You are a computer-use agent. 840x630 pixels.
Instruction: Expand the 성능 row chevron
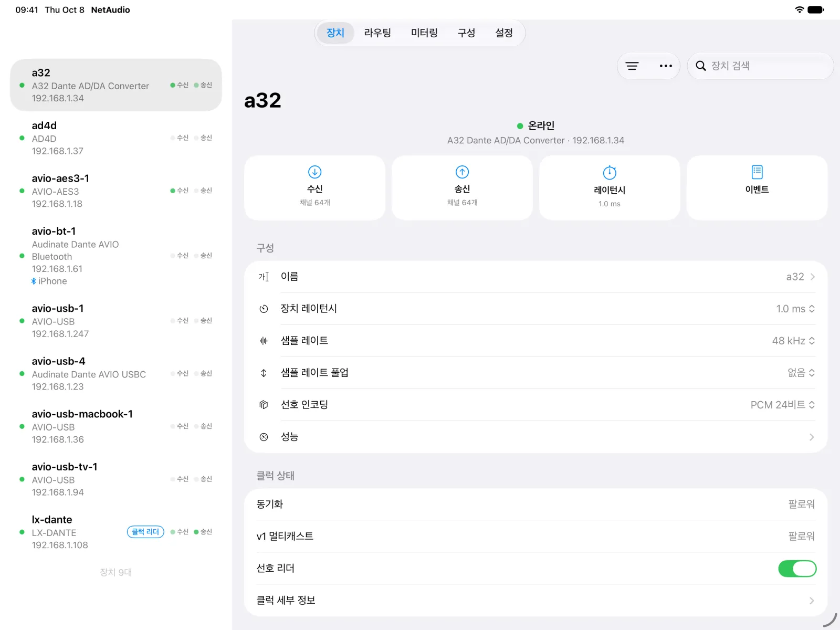pyautogui.click(x=812, y=437)
